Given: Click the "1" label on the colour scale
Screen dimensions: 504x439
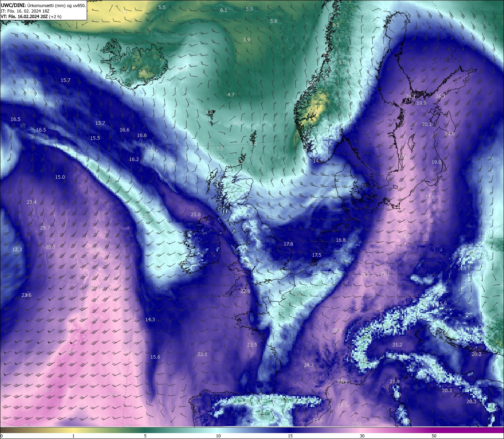Looking at the screenshot, I should 73,436.
